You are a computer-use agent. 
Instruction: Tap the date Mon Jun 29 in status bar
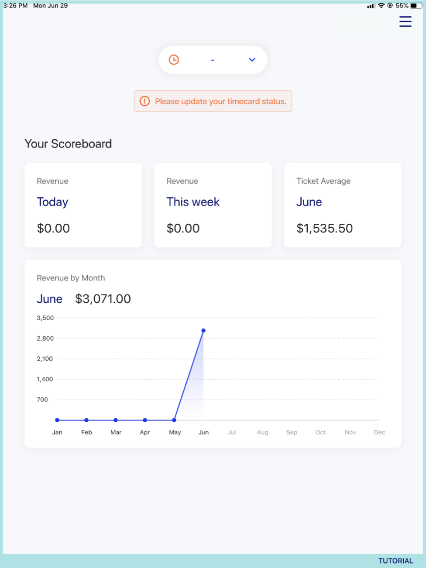(x=51, y=5)
